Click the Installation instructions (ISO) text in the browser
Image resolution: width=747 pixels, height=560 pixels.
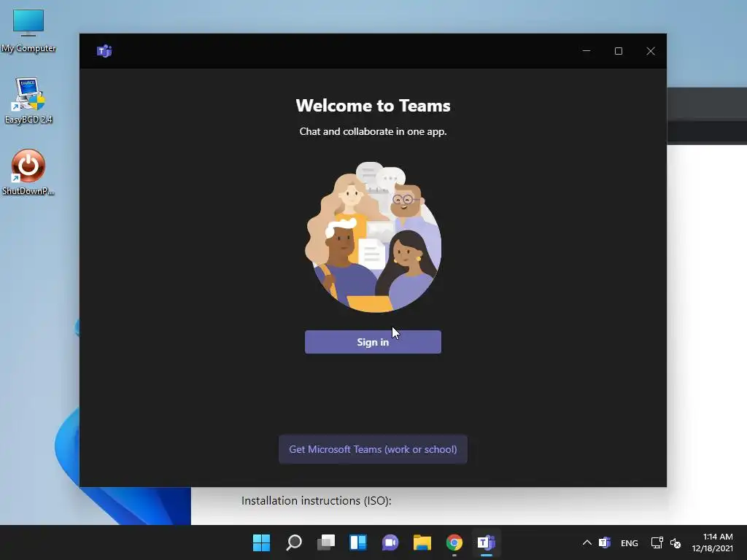[x=317, y=500]
